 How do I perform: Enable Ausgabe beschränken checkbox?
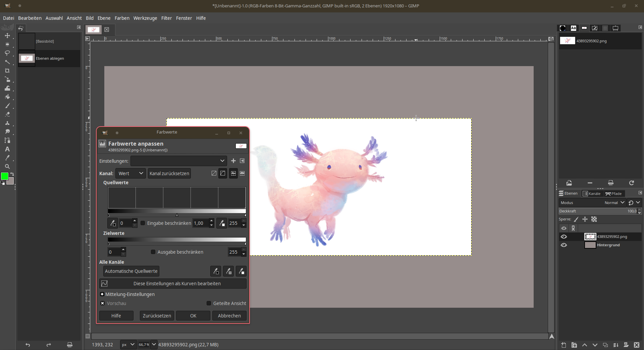click(x=153, y=252)
